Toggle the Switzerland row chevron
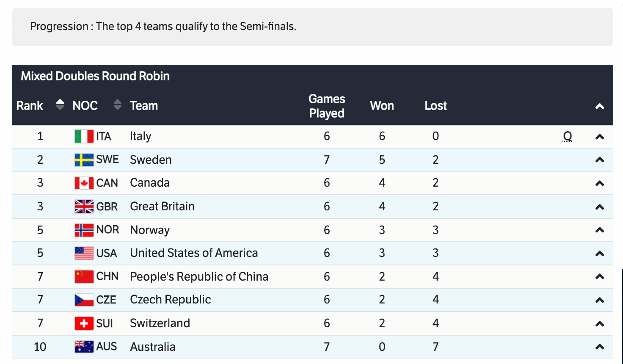This screenshot has width=623, height=364. point(599,324)
